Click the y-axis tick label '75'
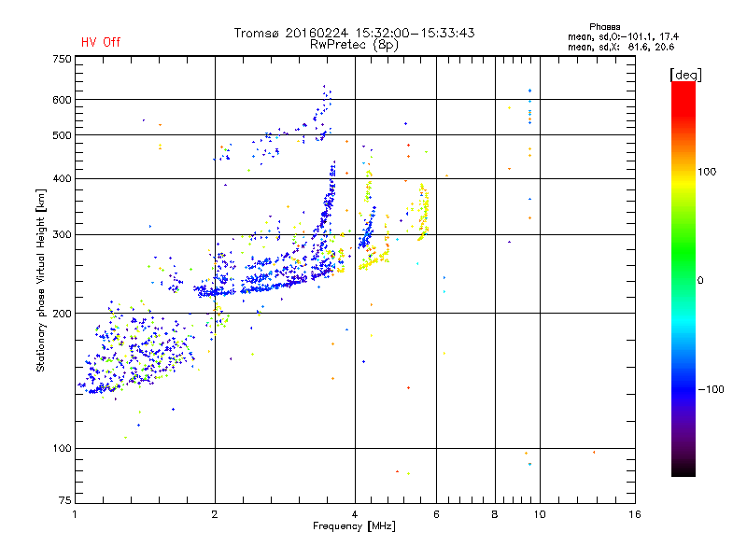 click(65, 500)
